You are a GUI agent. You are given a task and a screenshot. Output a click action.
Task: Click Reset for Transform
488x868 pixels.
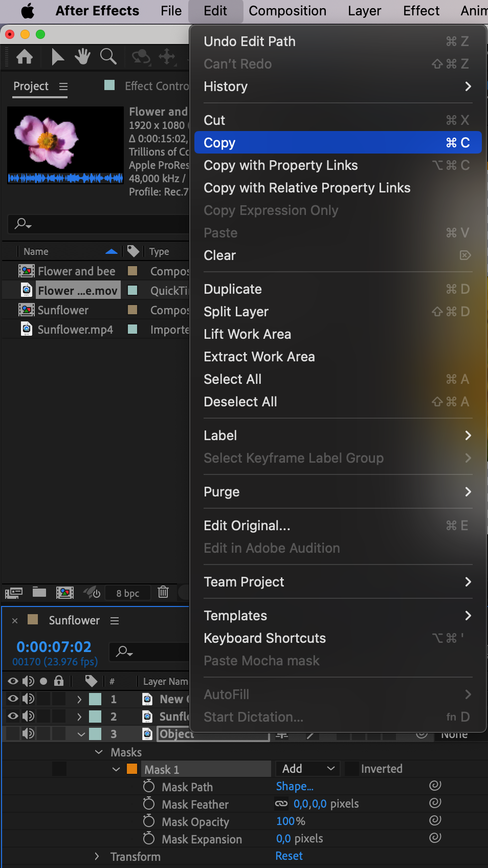(x=289, y=856)
